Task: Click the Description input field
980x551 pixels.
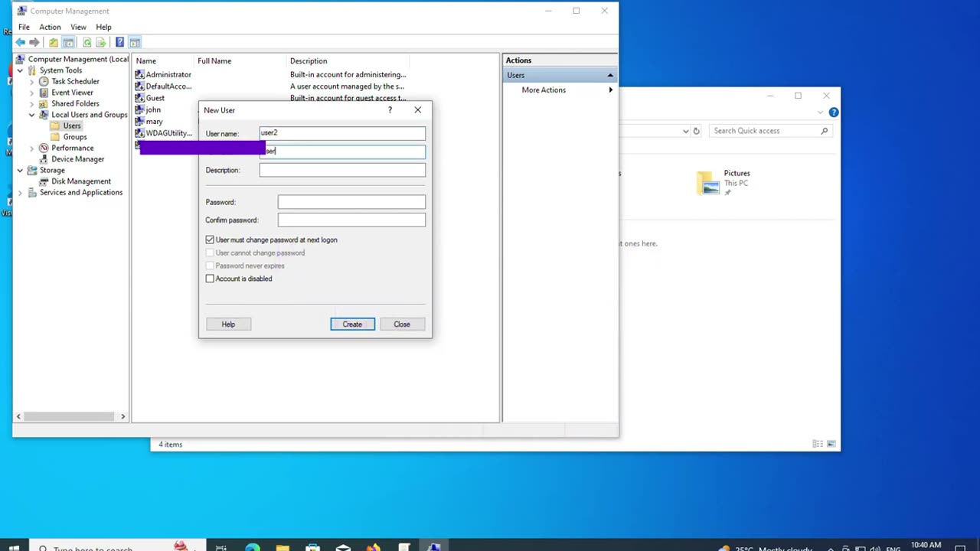Action: pyautogui.click(x=342, y=170)
